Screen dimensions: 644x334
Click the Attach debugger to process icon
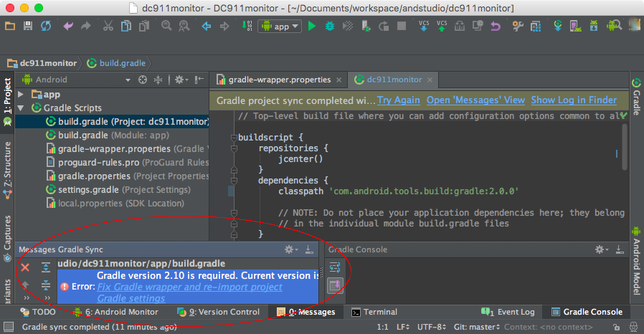click(x=366, y=27)
